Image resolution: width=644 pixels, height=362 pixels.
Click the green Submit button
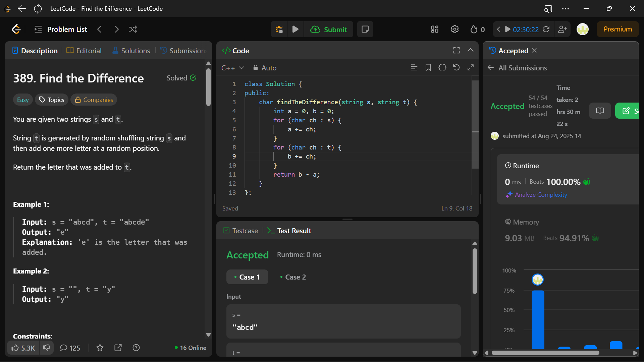point(328,29)
